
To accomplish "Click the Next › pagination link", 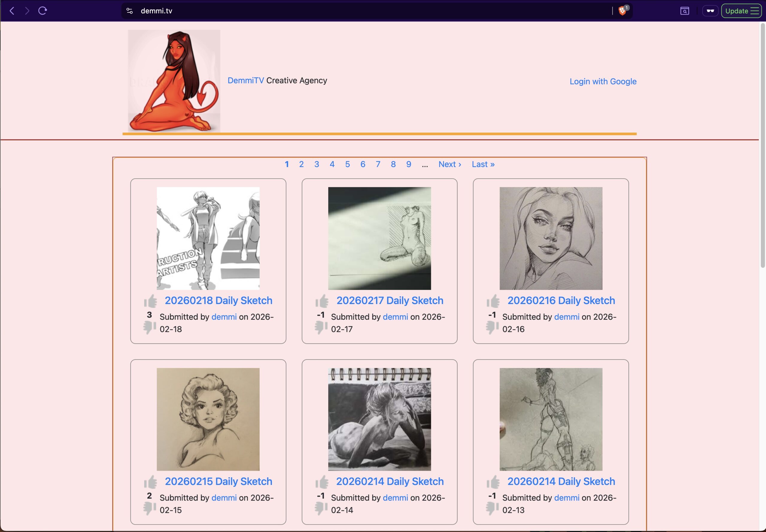I will [x=449, y=164].
